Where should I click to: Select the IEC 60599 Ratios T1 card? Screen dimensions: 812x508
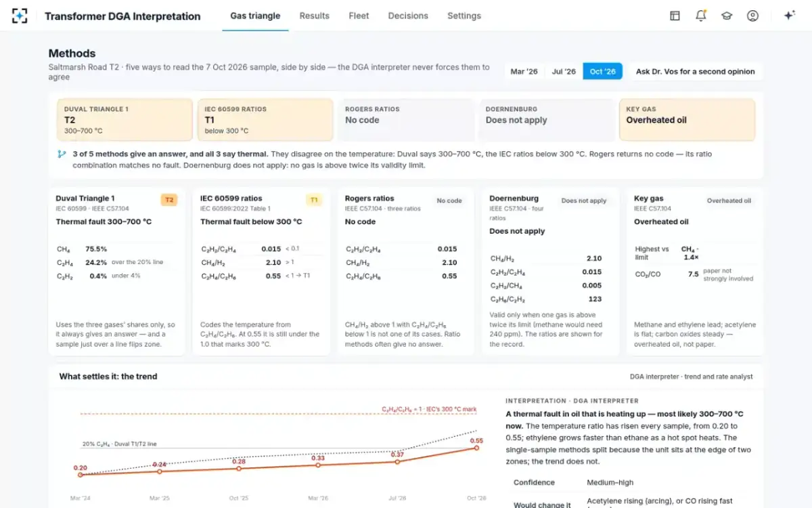click(x=265, y=120)
